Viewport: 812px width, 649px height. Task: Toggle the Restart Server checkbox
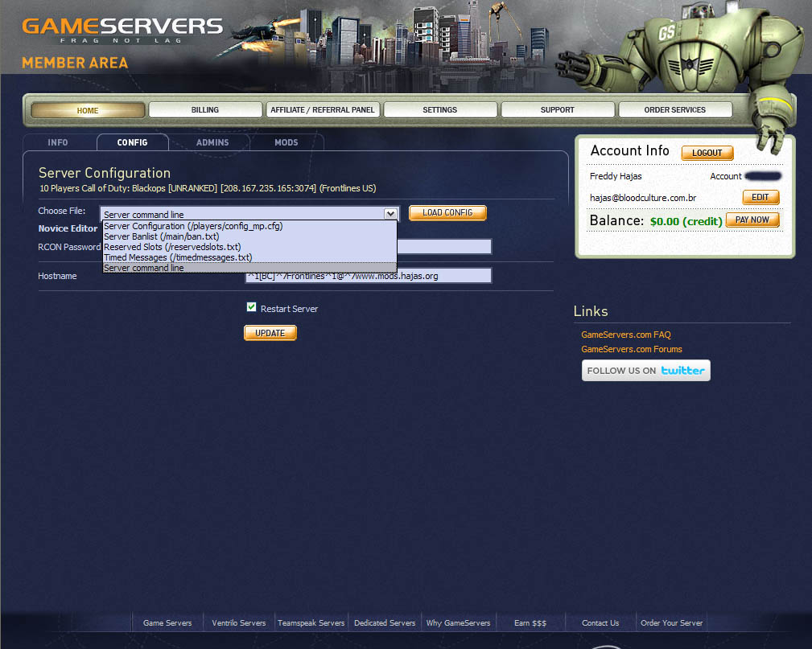[252, 307]
